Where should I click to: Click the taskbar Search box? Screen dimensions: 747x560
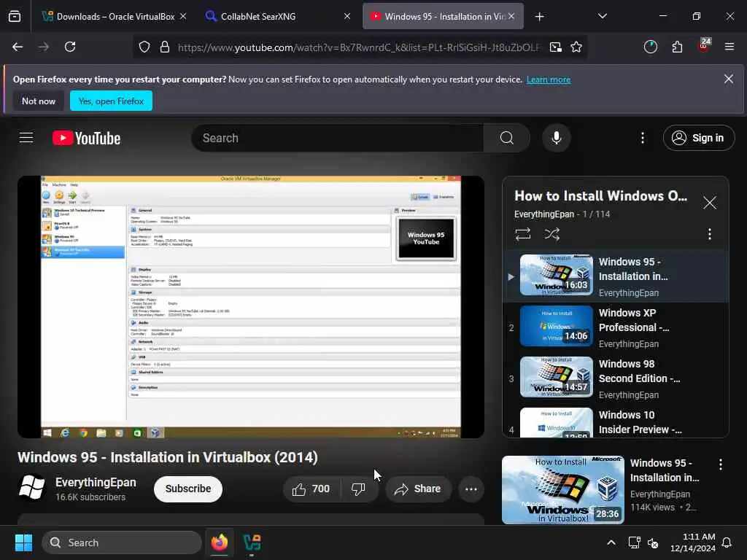[x=122, y=542]
